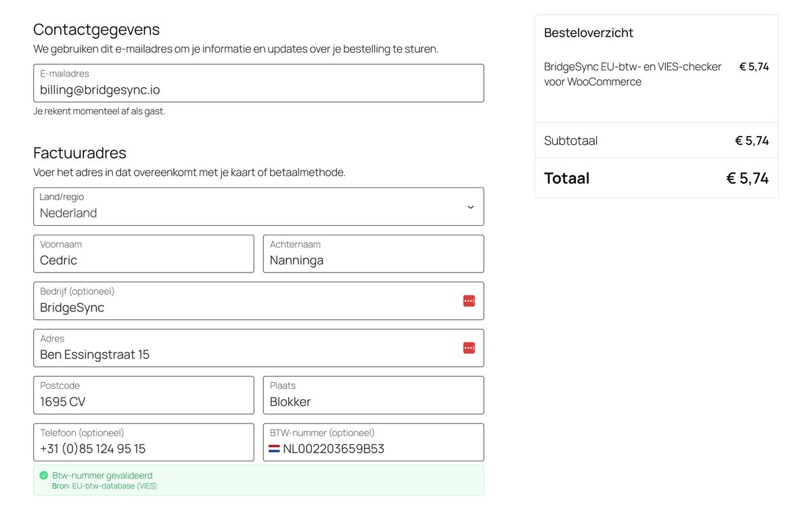The width and height of the screenshot is (812, 510).
Task: Click the red autofill icon in Adres field
Action: (469, 348)
